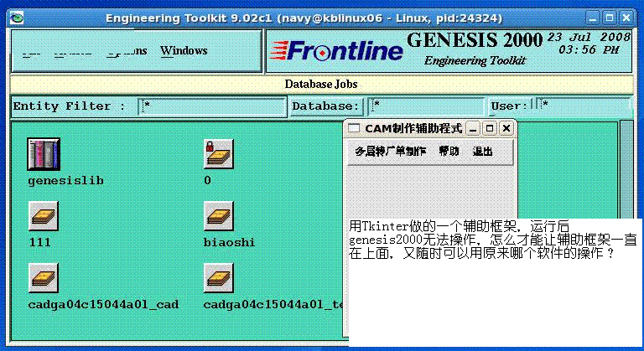
Task: Select the locked job icon named 0
Action: [219, 154]
